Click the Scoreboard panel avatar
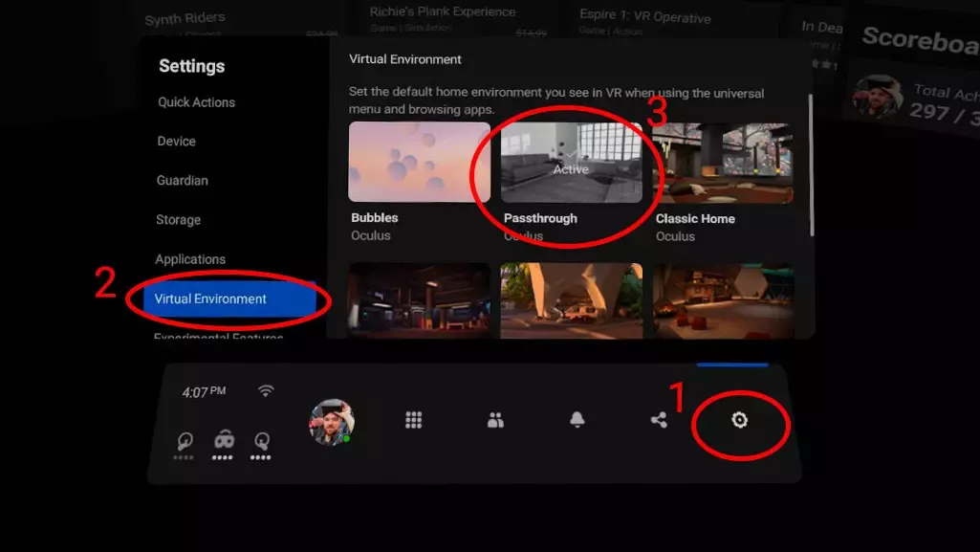Image resolution: width=980 pixels, height=552 pixels. 878,97
